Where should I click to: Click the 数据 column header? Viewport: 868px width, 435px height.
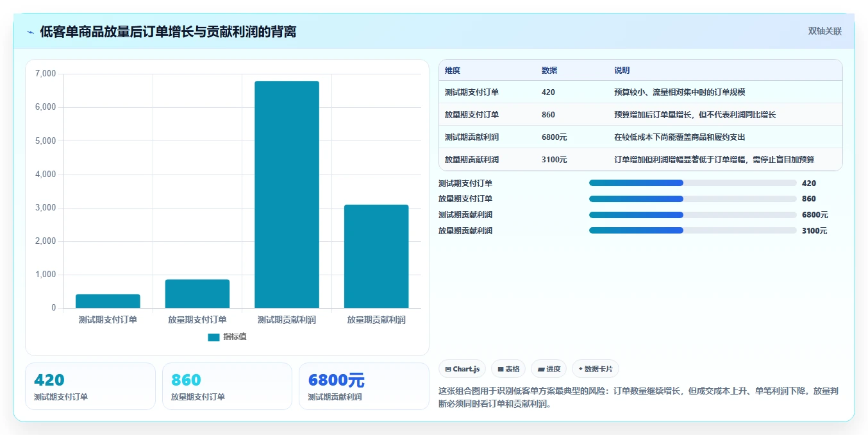(549, 71)
